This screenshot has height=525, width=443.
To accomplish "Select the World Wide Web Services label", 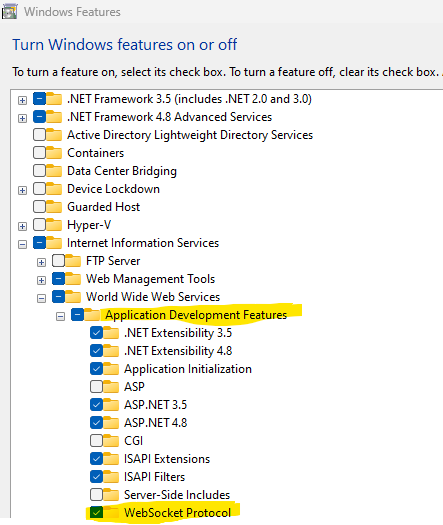I will pyautogui.click(x=153, y=297).
